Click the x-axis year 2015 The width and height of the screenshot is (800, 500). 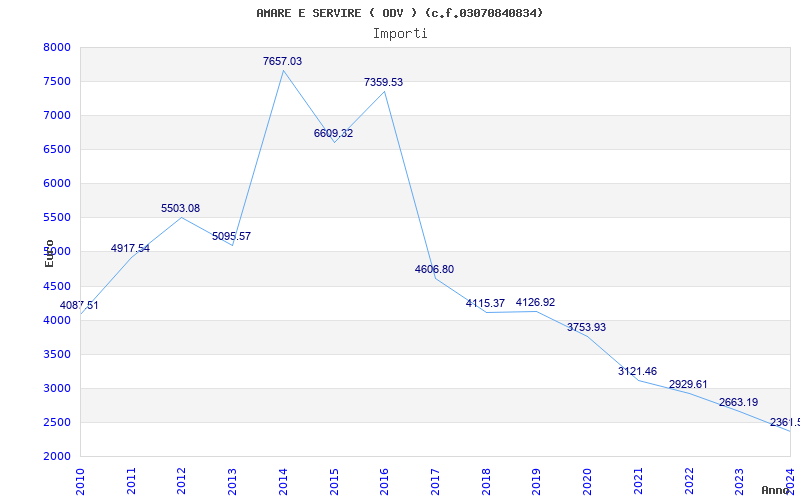[334, 481]
